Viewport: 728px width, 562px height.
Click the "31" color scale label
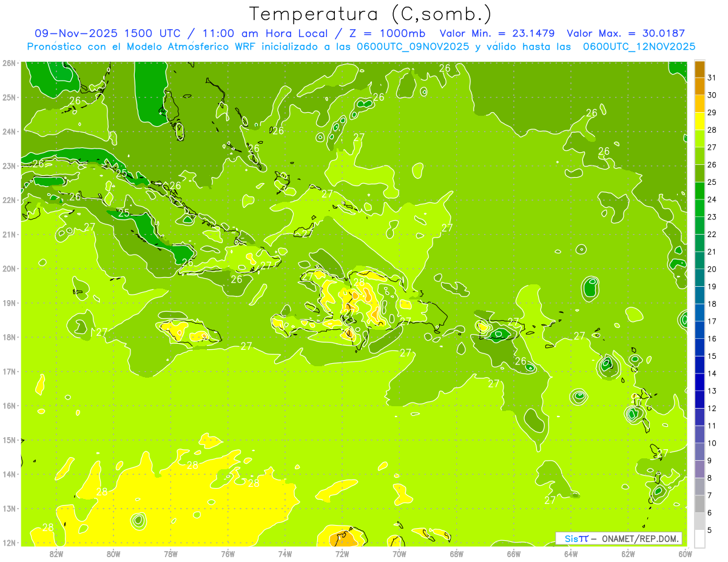[x=712, y=78]
